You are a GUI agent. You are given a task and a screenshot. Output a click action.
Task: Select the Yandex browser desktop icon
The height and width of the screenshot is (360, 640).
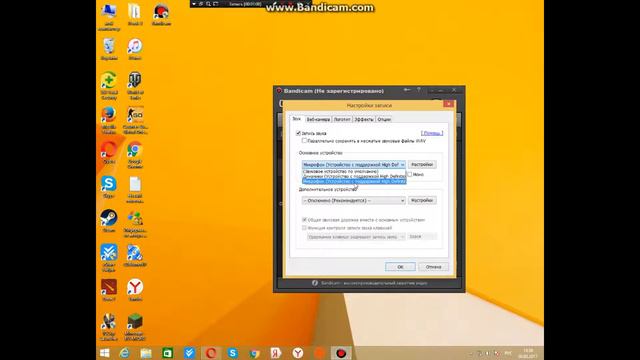[x=135, y=289]
